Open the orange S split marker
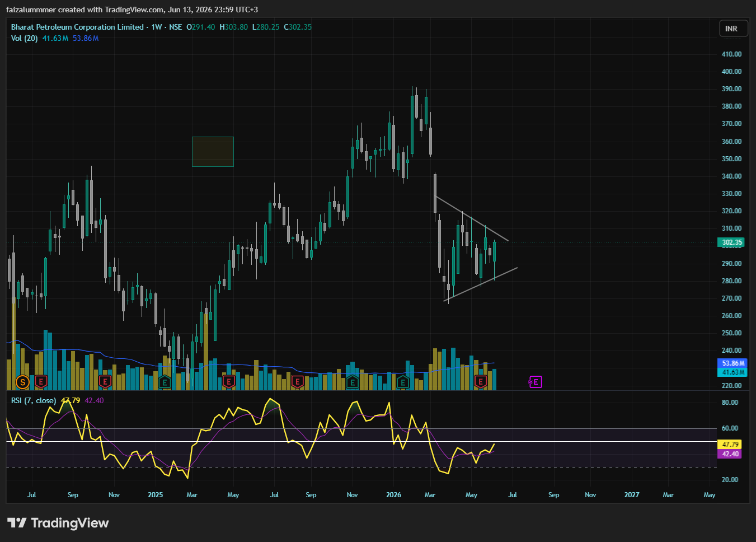 click(22, 382)
